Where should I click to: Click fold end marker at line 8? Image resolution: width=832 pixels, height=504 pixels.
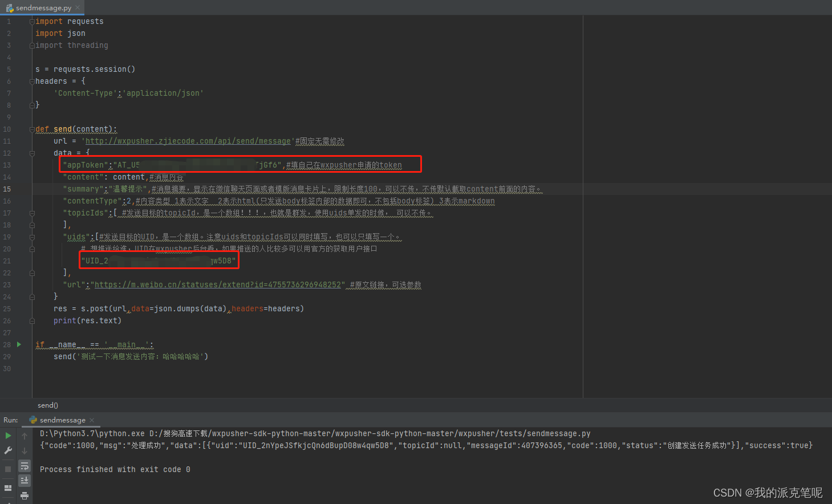click(x=32, y=105)
